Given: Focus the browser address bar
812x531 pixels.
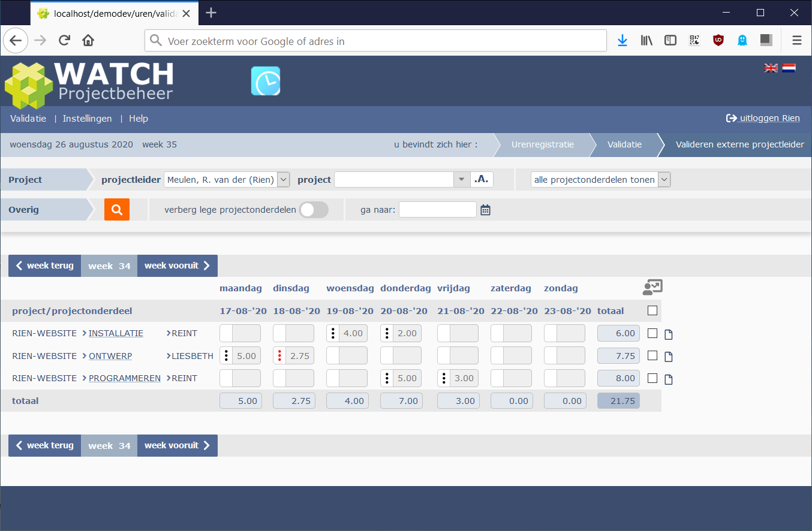Looking at the screenshot, I should click(x=375, y=41).
